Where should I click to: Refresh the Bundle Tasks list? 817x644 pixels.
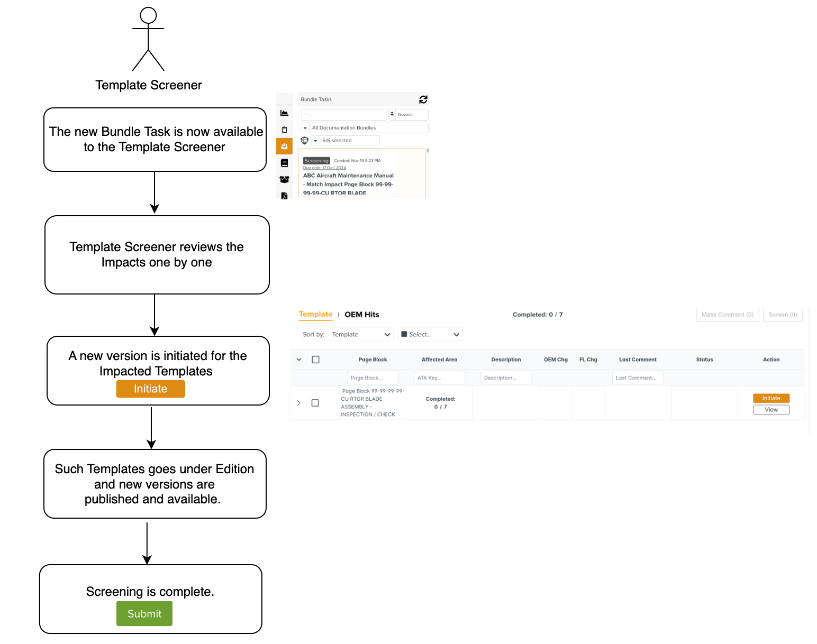click(x=423, y=99)
